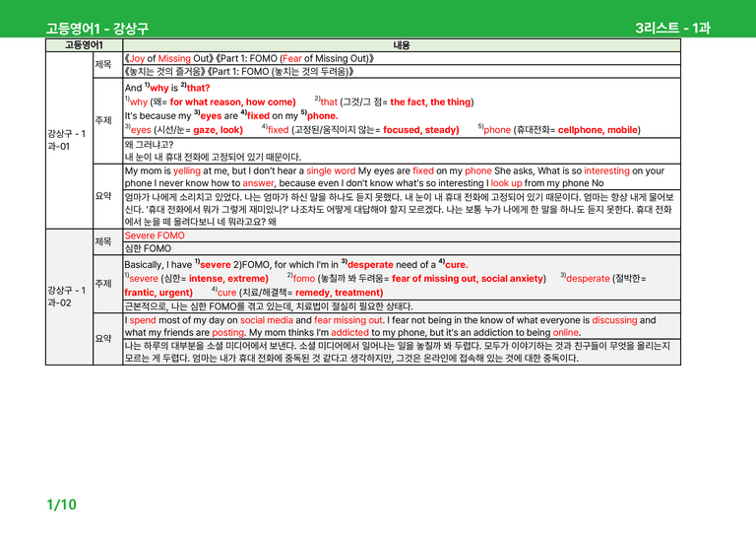Click the red text 'remedy, treatment'
The width and height of the screenshot is (756, 535).
click(x=338, y=293)
